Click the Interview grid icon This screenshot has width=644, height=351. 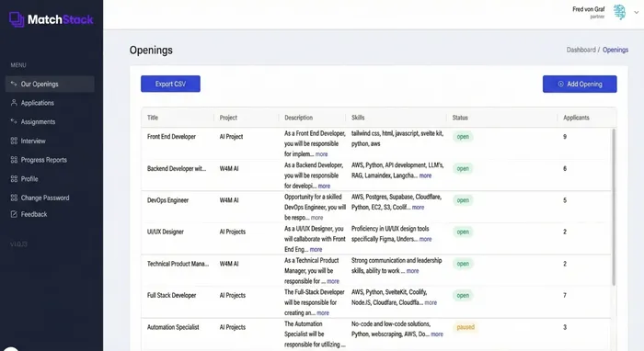14,141
